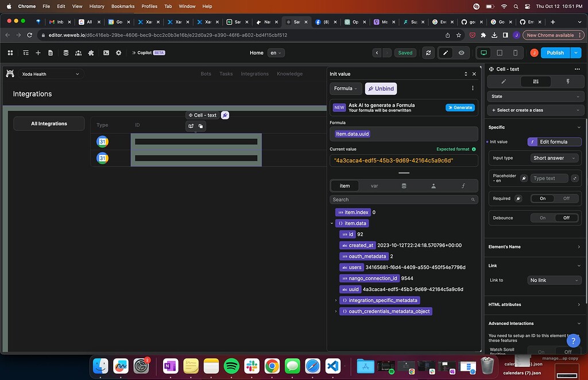Open the formulas f tab in data explorer
Image resolution: width=588 pixels, height=380 pixels.
tap(463, 185)
